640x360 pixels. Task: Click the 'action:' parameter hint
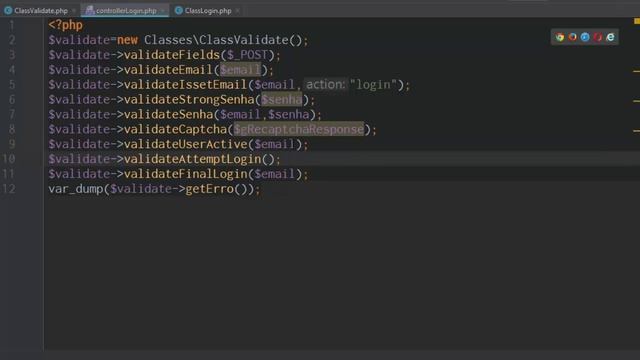(325, 84)
